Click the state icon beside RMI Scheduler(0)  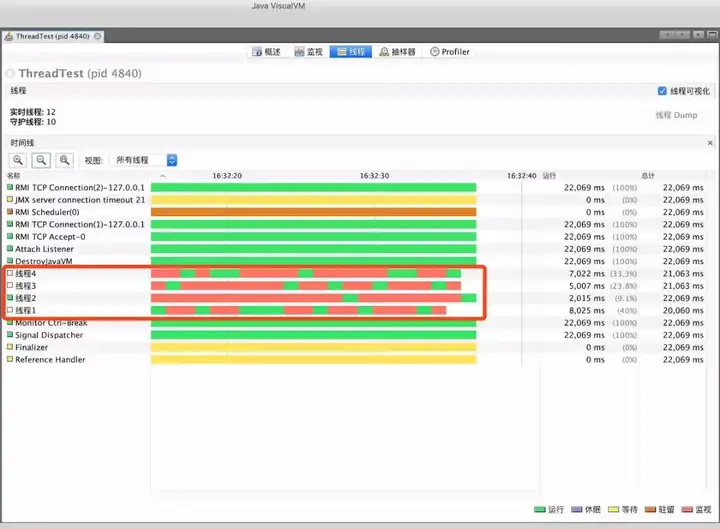click(x=10, y=212)
